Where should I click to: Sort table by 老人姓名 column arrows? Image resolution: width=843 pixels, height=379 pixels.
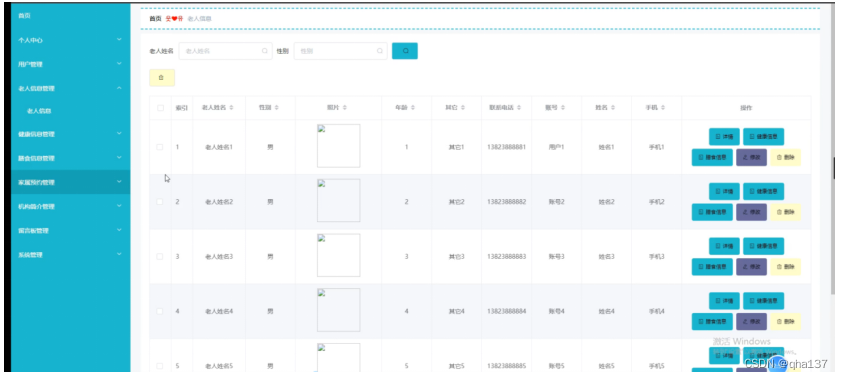tap(231, 108)
